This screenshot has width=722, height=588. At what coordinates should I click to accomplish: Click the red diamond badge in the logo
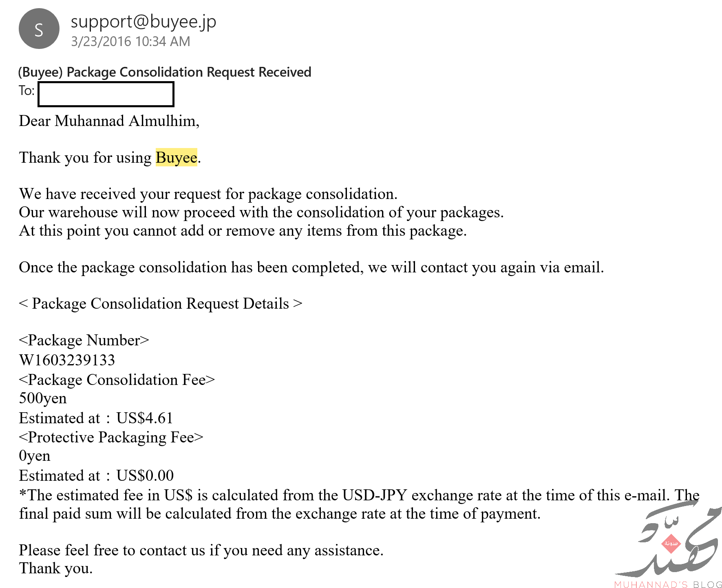point(671,544)
